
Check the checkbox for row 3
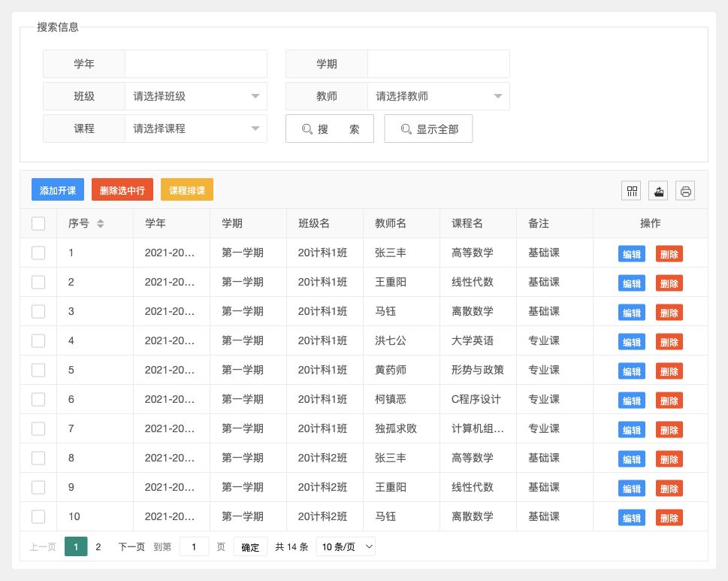[x=38, y=311]
